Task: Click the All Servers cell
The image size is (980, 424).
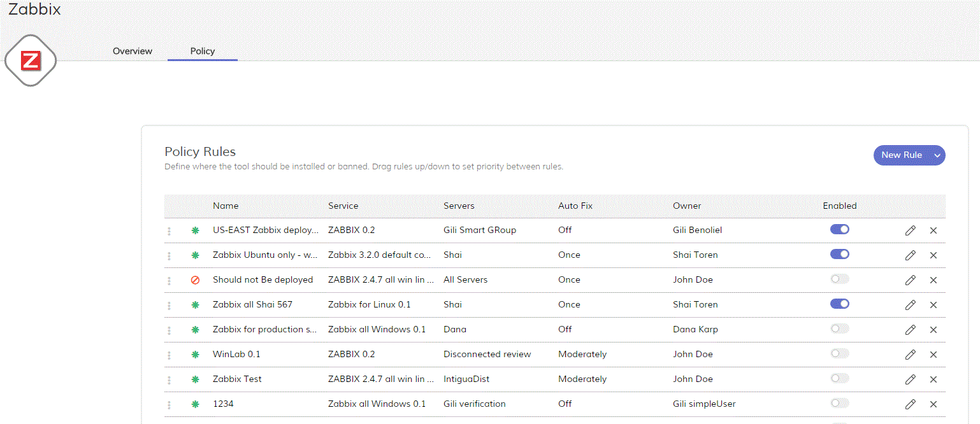Action: pyautogui.click(x=465, y=279)
